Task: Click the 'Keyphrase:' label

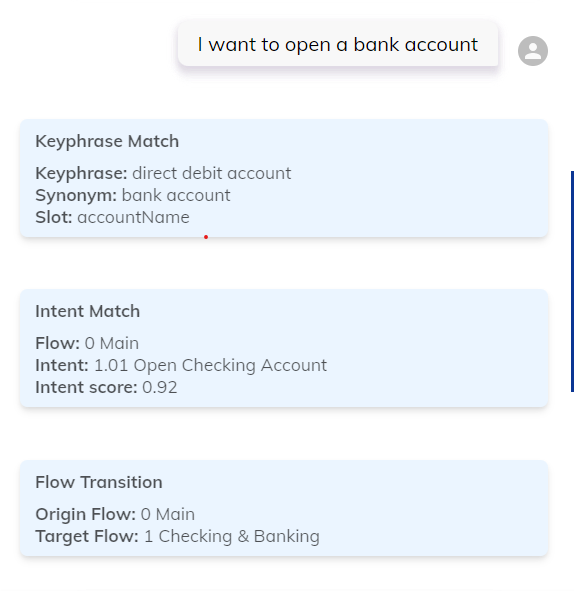Action: [x=81, y=173]
